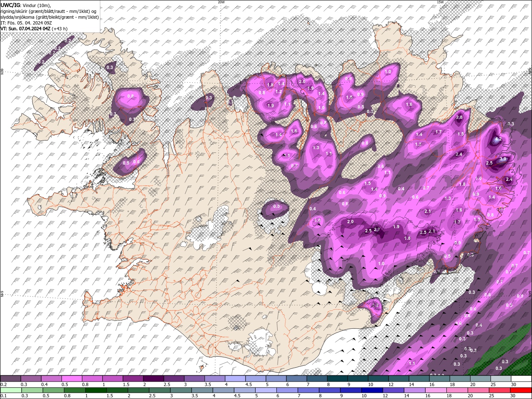Click the 12 mm violet rain legend swatch
532x399 pixels.
pyautogui.click(x=393, y=390)
